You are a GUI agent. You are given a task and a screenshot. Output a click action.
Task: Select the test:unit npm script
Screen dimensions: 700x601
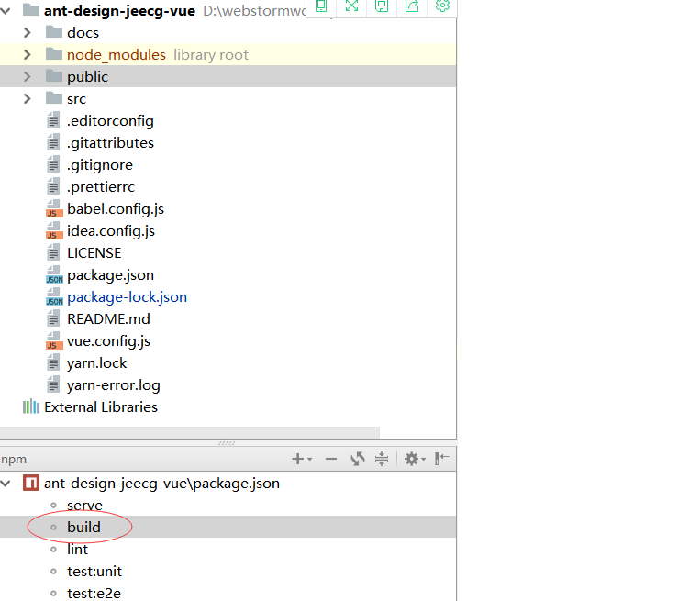94,571
